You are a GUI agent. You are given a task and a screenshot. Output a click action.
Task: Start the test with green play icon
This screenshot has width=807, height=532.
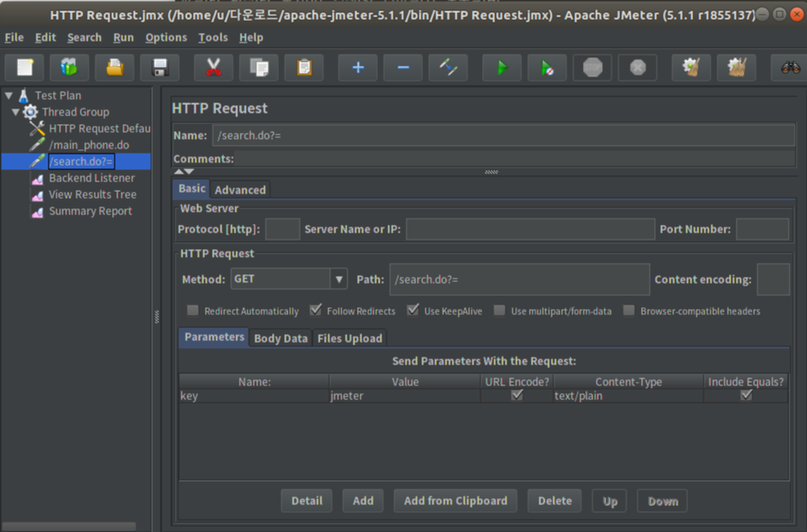(502, 68)
